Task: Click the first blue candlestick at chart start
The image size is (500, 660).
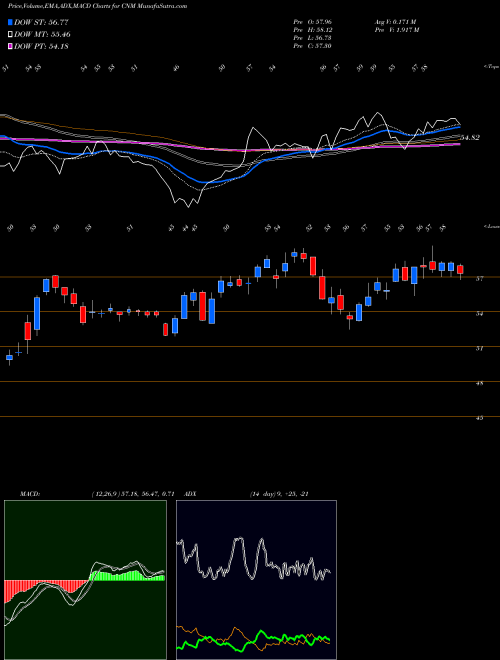Action: point(9,357)
